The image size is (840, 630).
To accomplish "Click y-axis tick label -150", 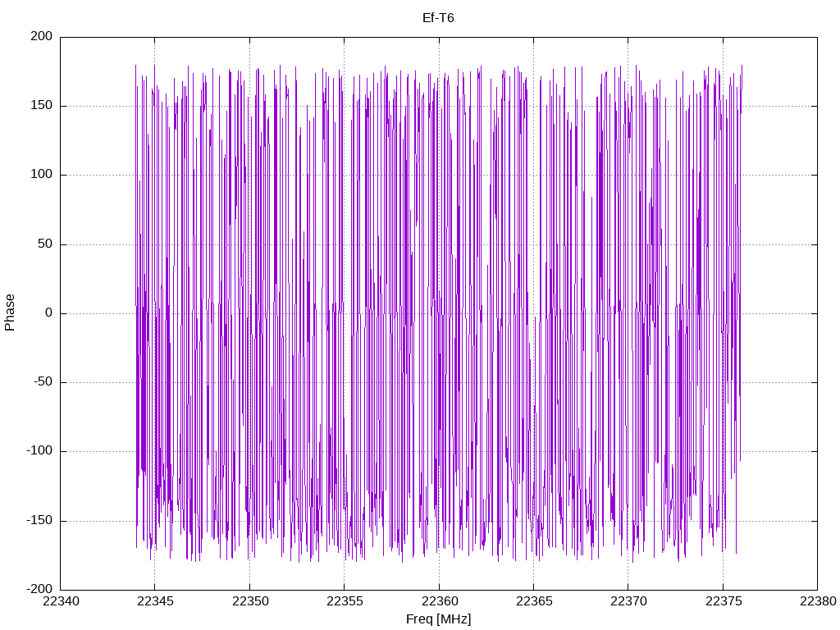I will point(39,521).
